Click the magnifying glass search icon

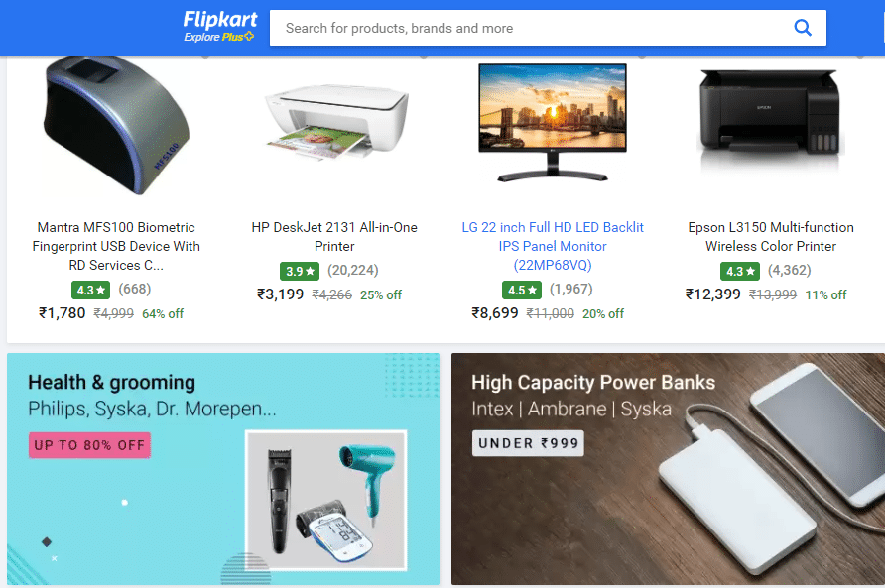click(x=802, y=27)
